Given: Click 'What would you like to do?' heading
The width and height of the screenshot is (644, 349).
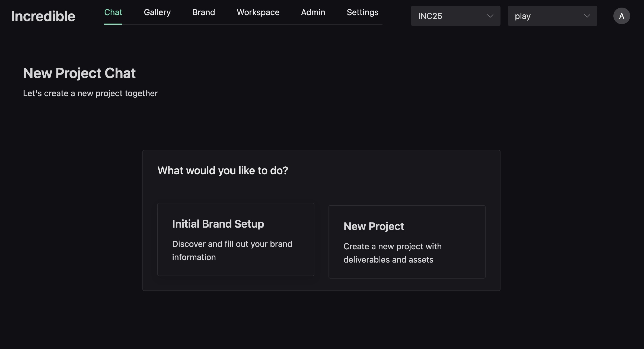Looking at the screenshot, I should [222, 170].
